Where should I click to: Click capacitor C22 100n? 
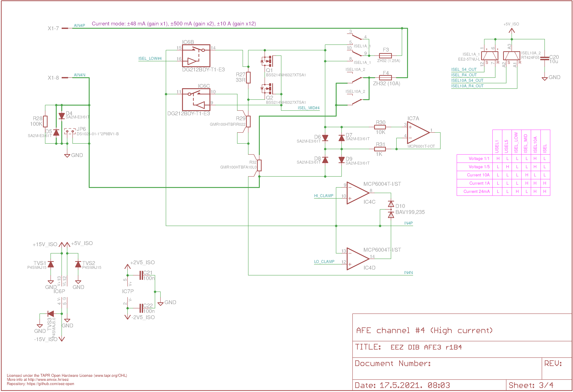(x=141, y=308)
